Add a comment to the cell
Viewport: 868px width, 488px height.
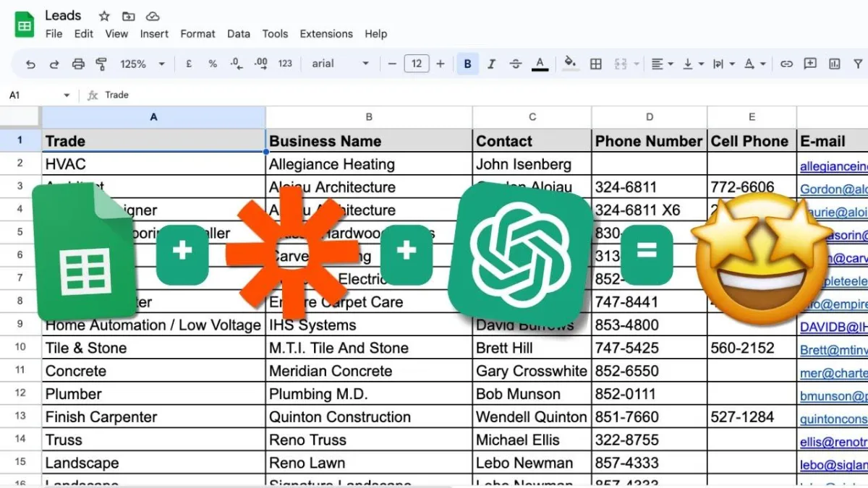click(810, 64)
